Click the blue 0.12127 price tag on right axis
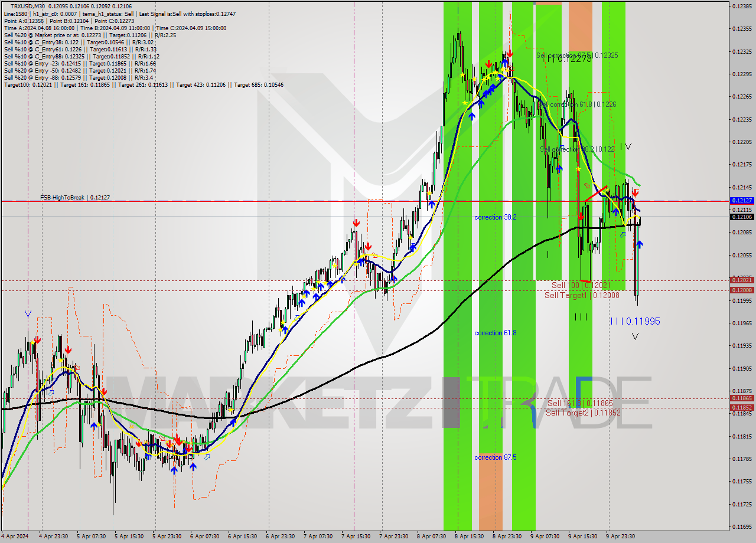Viewport: 756px width, 543px height. [742, 201]
